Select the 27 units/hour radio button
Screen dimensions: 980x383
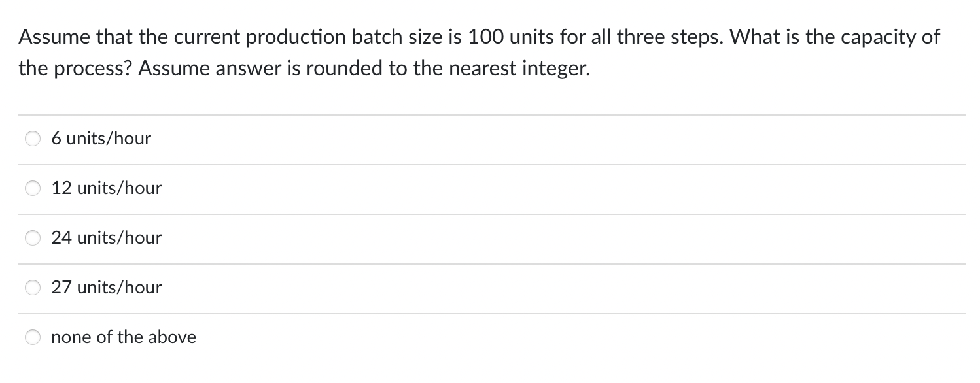click(x=32, y=287)
